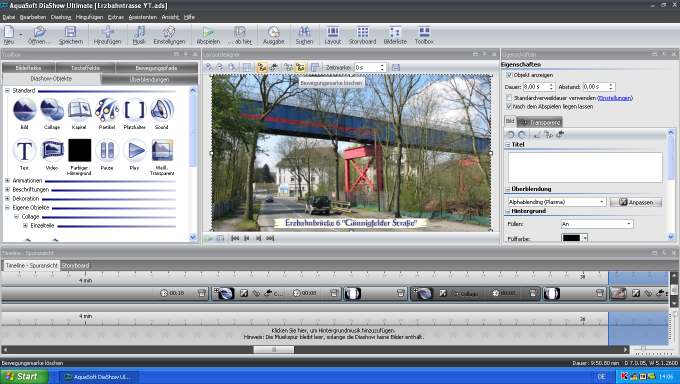Click the Toolbox toolbar icon

point(424,35)
